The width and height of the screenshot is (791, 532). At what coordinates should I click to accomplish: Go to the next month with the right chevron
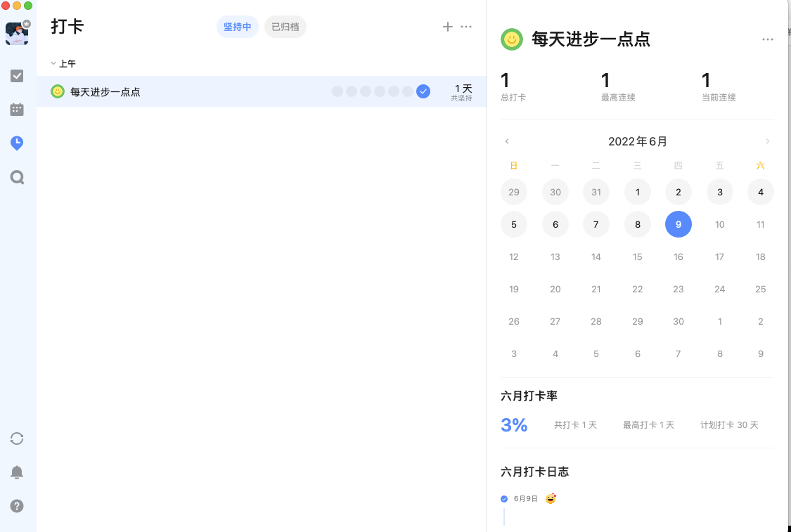pos(768,141)
